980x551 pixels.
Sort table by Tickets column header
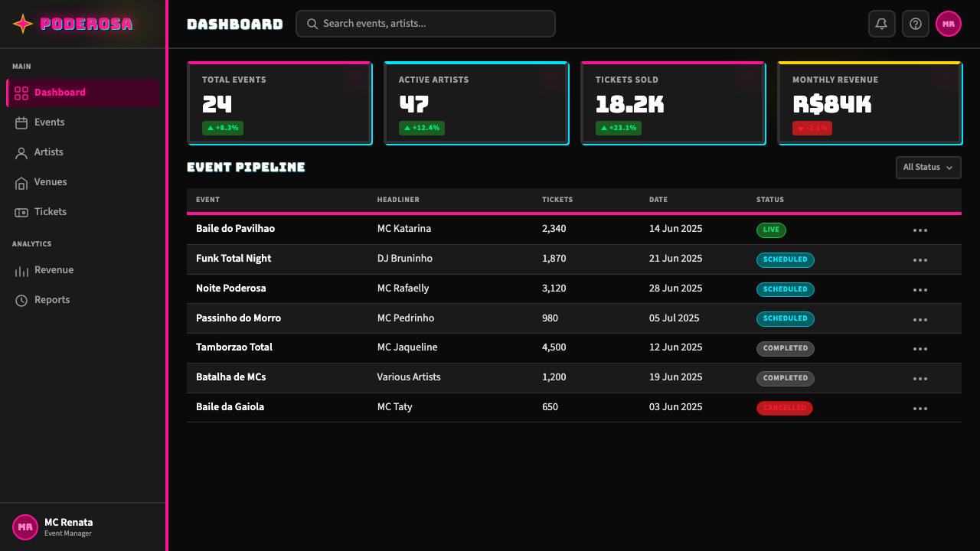(x=557, y=200)
